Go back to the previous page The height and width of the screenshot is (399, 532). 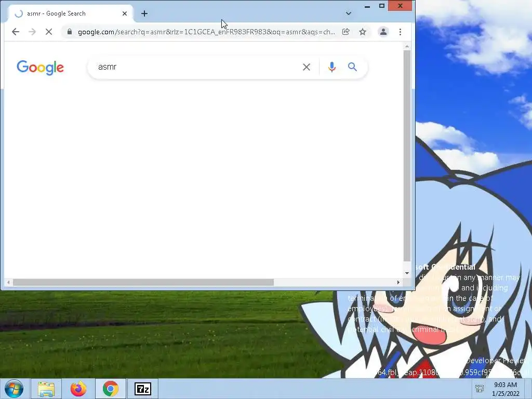[x=15, y=32]
